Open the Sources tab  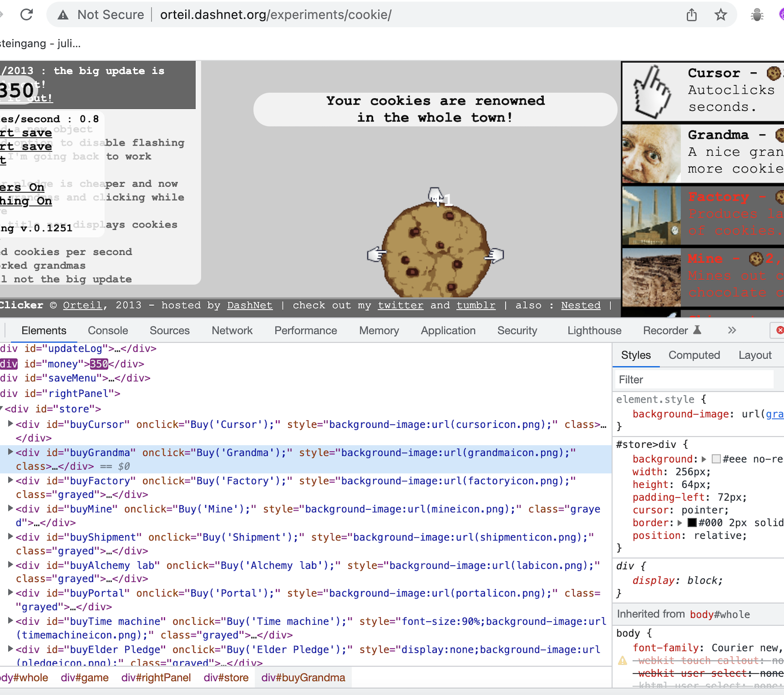170,330
